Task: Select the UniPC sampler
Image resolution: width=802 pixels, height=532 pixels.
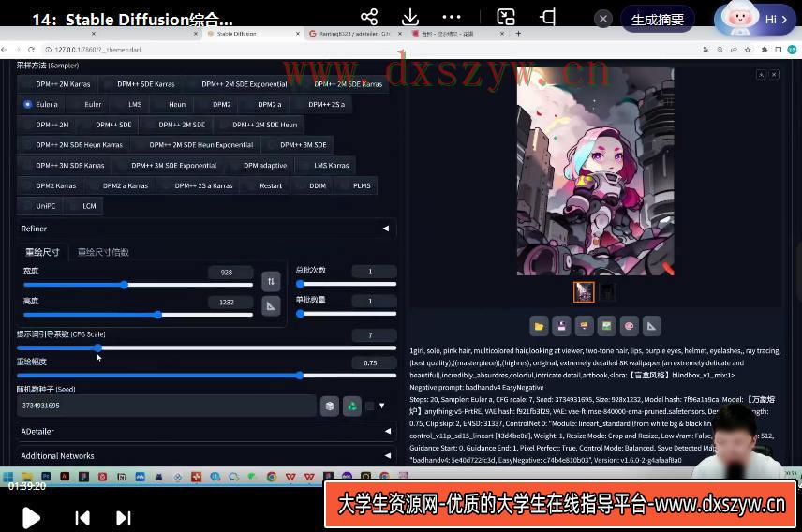Action: pyautogui.click(x=40, y=206)
